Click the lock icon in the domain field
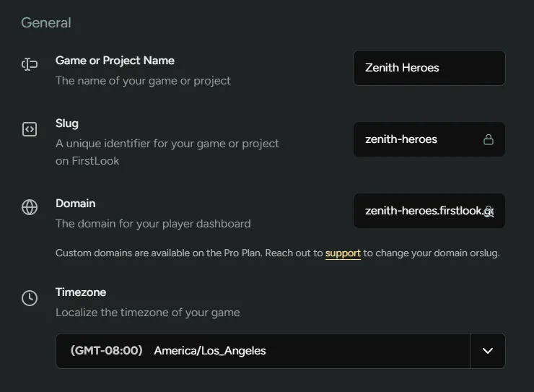Viewport: 534px width, 392px height. [489, 212]
